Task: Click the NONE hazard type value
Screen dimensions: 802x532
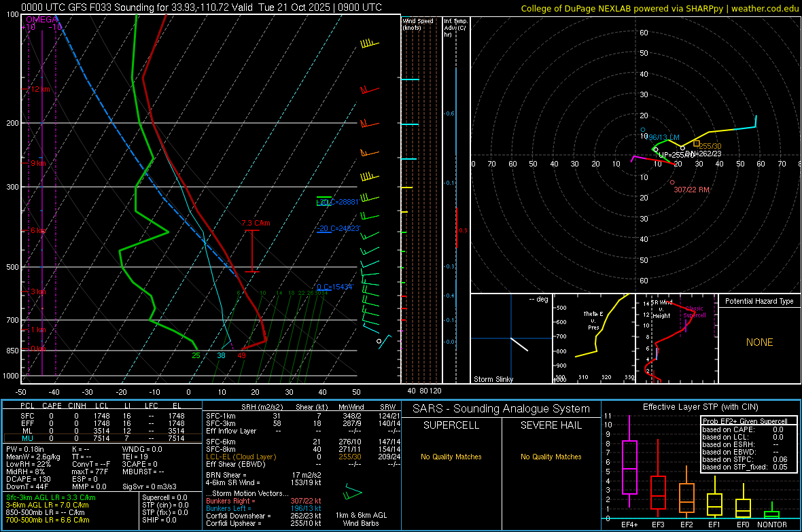Action: [760, 342]
